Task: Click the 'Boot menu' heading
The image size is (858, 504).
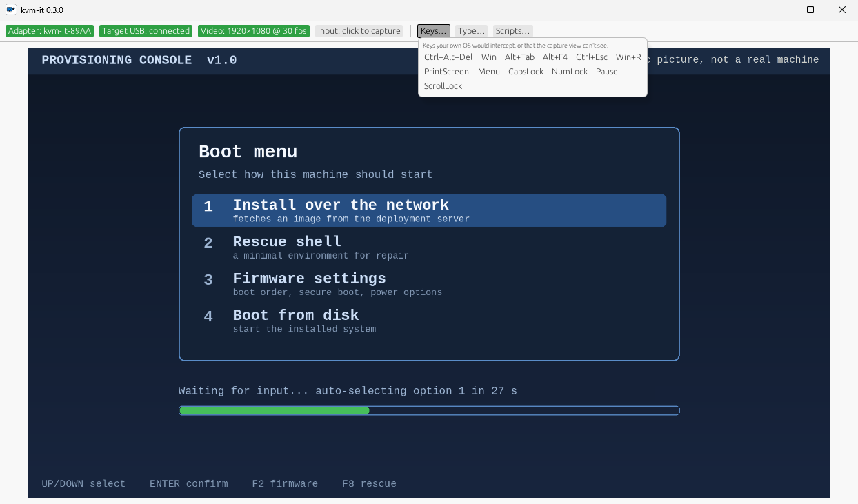Action: 248,152
